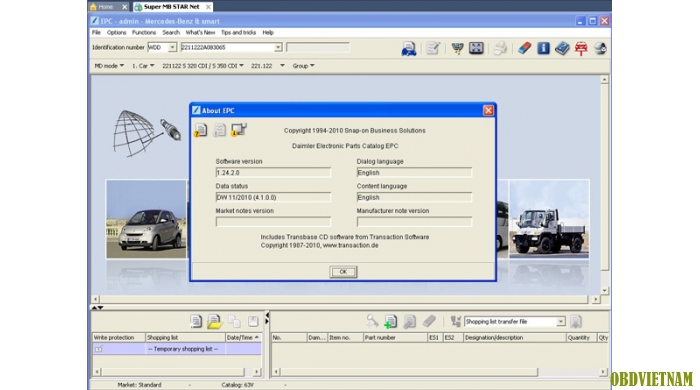The height and width of the screenshot is (390, 700).
Task: Click the red-blue eraser icon
Action: (525, 48)
